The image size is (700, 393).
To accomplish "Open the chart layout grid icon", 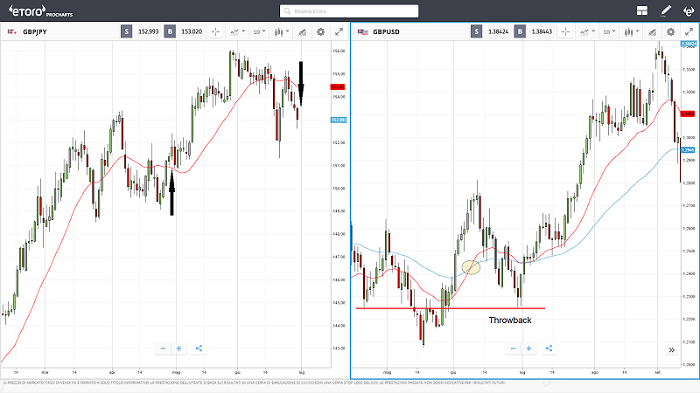I will (642, 11).
